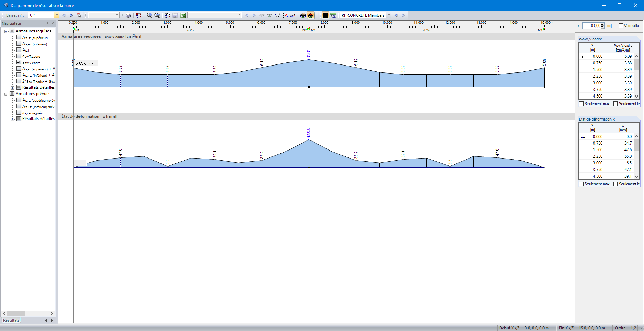The image size is (644, 331).
Task: Click the right tab-scroll arrow beside Résultats
Action: click(x=52, y=321)
